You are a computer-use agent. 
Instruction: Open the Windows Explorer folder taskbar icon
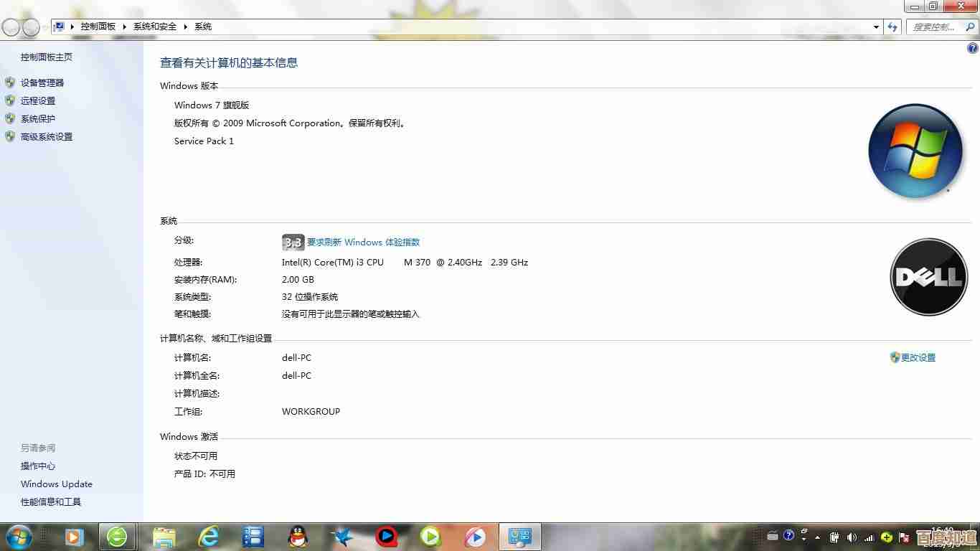pos(164,536)
